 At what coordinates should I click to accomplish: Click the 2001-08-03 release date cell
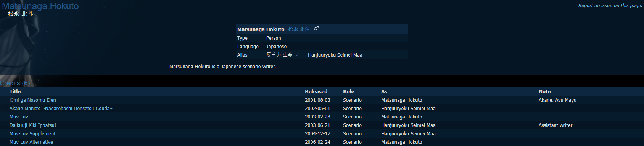317,100
